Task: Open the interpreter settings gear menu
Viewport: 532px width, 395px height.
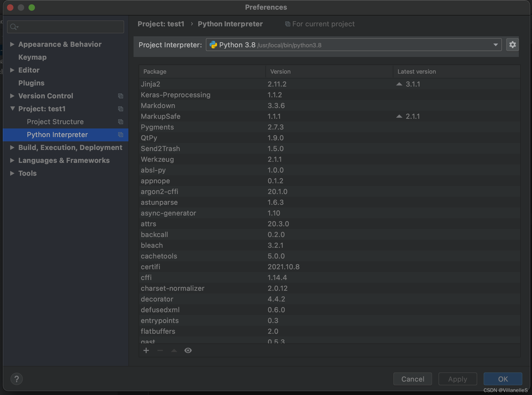Action: pyautogui.click(x=512, y=45)
